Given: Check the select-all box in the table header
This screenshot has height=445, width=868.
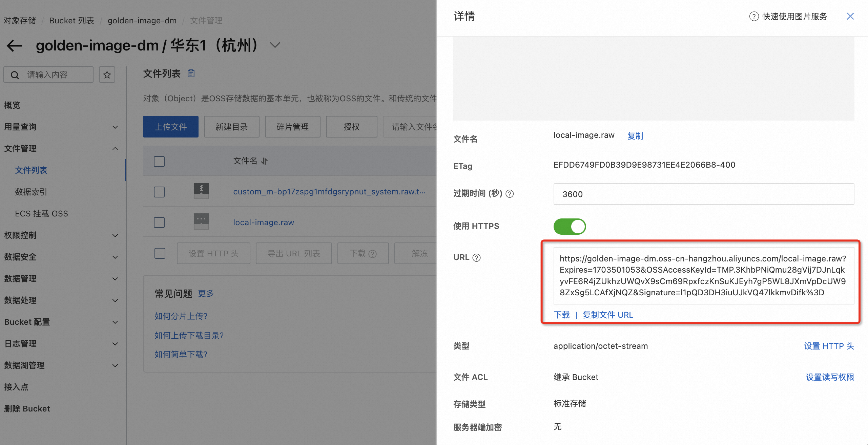Looking at the screenshot, I should click(x=159, y=161).
